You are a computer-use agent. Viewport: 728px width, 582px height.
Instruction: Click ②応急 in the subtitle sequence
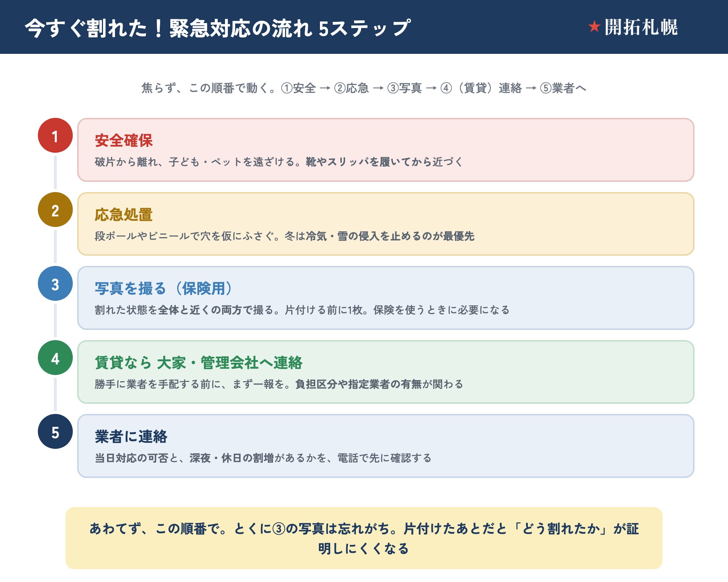tap(352, 88)
